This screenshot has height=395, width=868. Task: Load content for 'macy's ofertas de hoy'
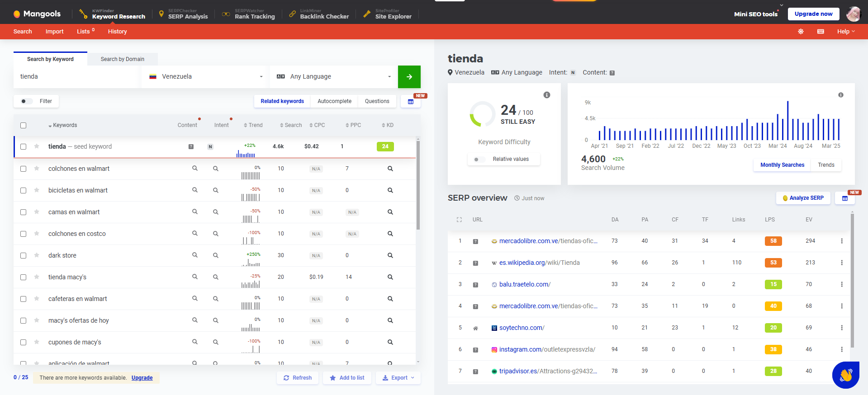pyautogui.click(x=195, y=320)
